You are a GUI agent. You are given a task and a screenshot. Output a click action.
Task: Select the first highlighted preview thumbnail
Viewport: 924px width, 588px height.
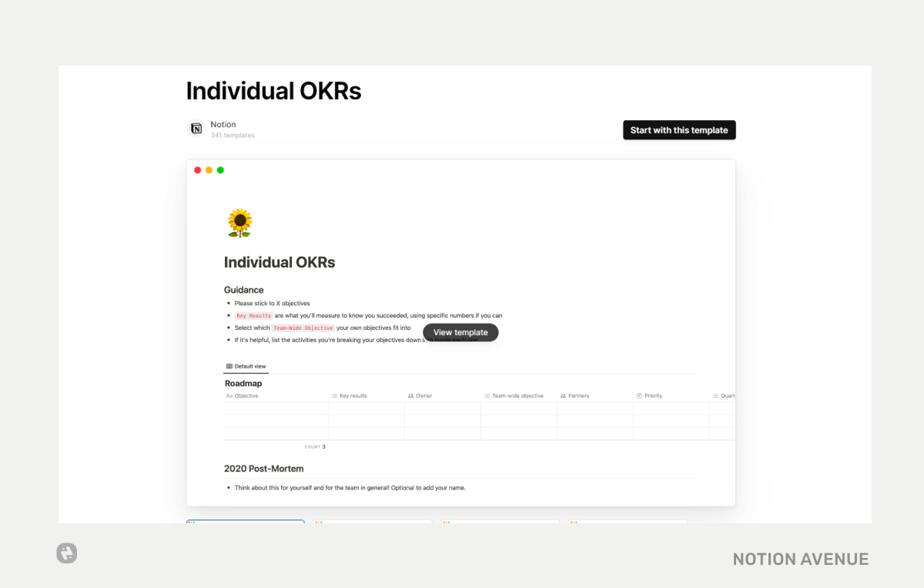click(x=245, y=522)
